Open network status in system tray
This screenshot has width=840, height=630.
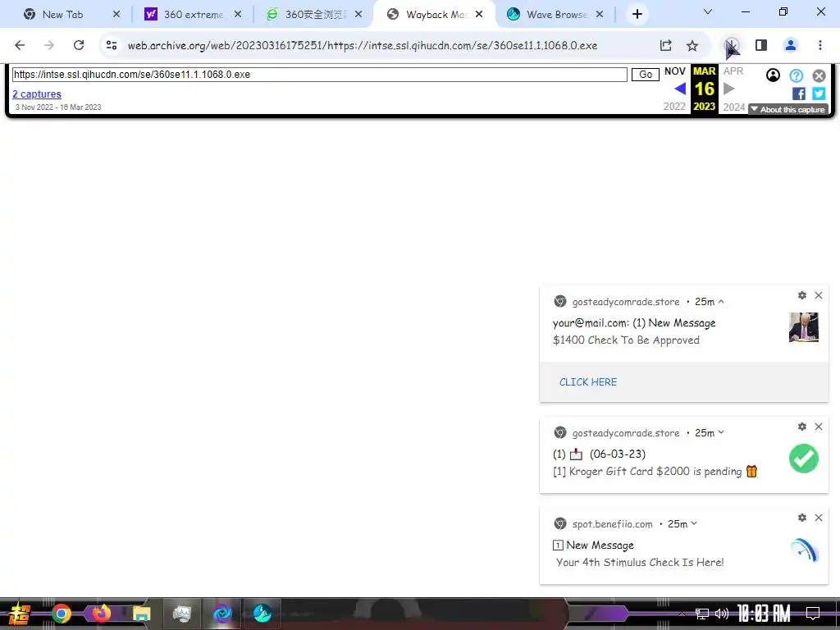tap(702, 614)
